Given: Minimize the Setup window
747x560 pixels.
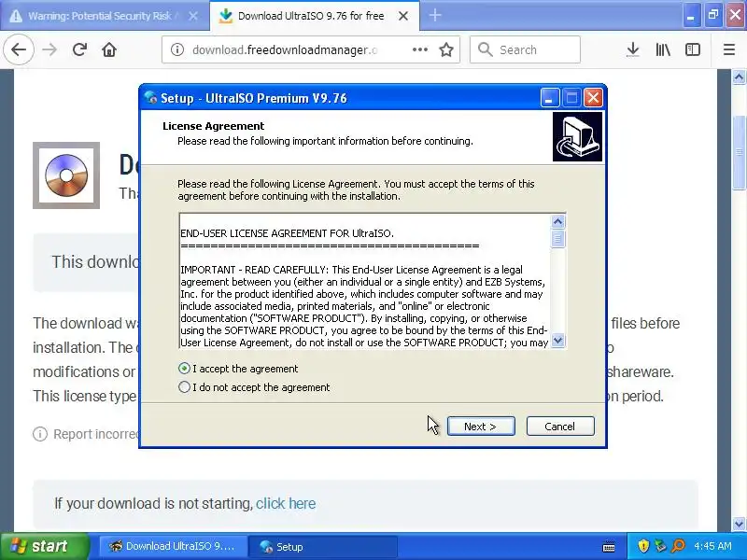Looking at the screenshot, I should click(550, 98).
